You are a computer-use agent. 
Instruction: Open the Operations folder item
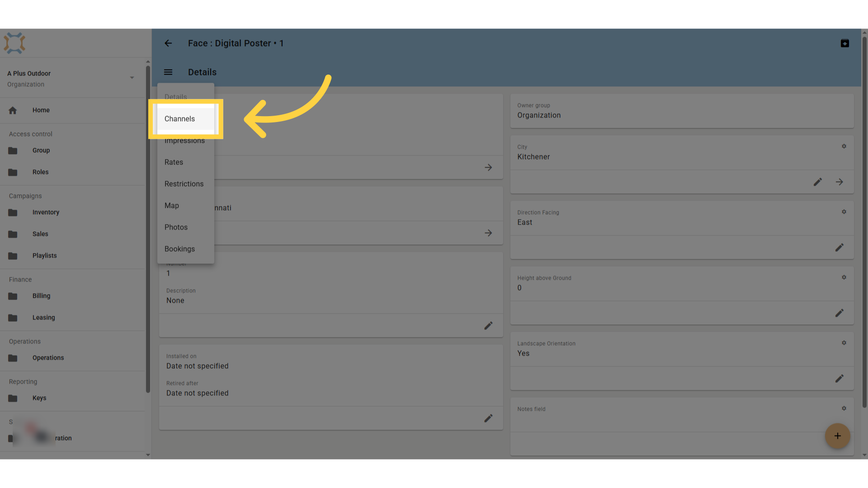[72, 358]
